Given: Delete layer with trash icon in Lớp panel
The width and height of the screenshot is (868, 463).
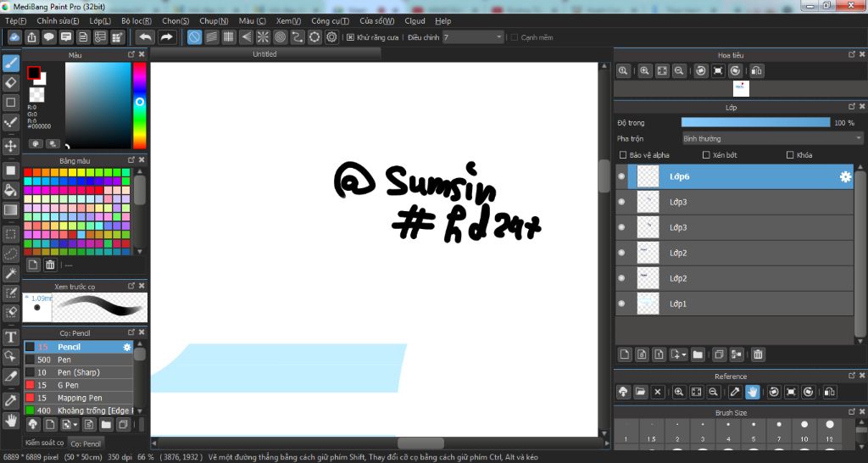Looking at the screenshot, I should (758, 354).
